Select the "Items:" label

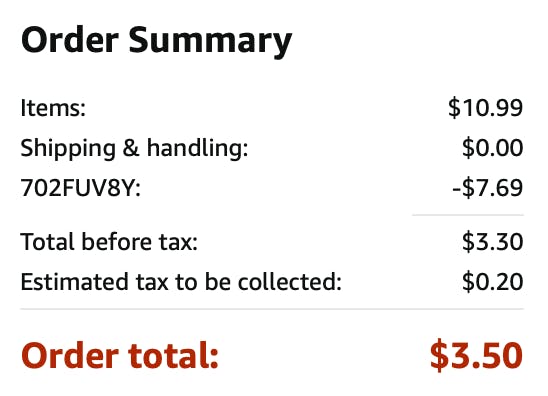pyautogui.click(x=53, y=108)
